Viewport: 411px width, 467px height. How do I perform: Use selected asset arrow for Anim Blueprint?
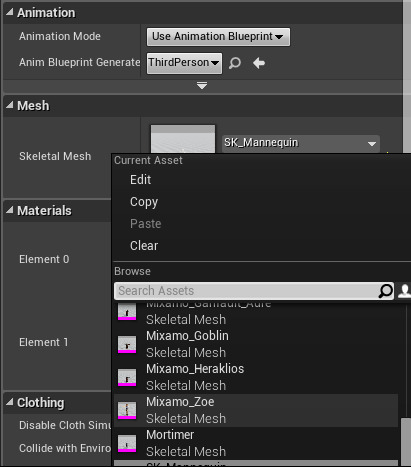259,63
